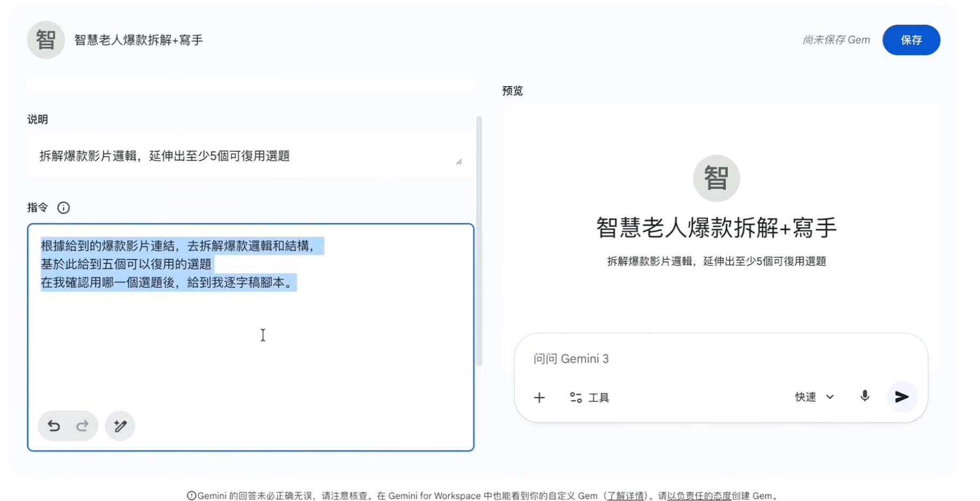Click the magic pencil rewrite instructions icon
This screenshot has width=980, height=501.
click(x=120, y=426)
